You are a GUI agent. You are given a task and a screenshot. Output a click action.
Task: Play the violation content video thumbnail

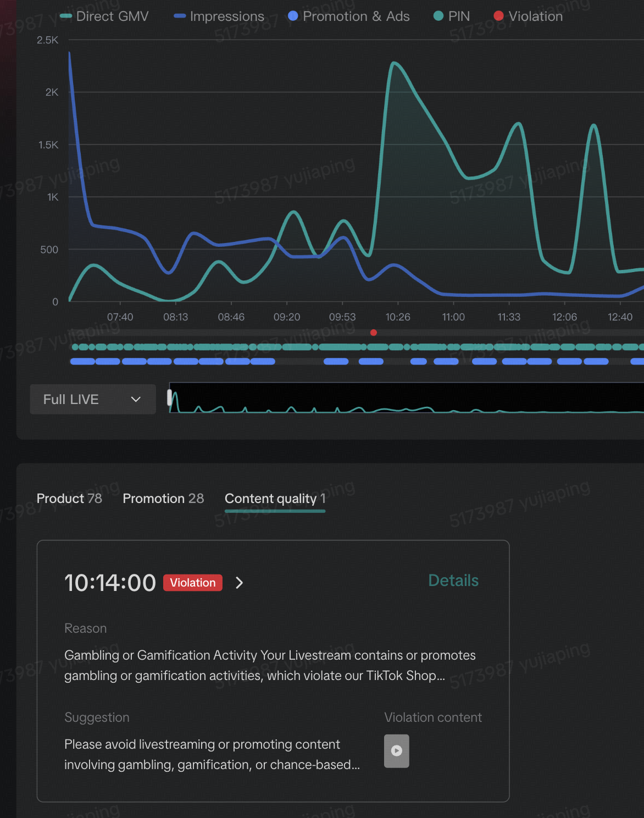click(x=396, y=751)
